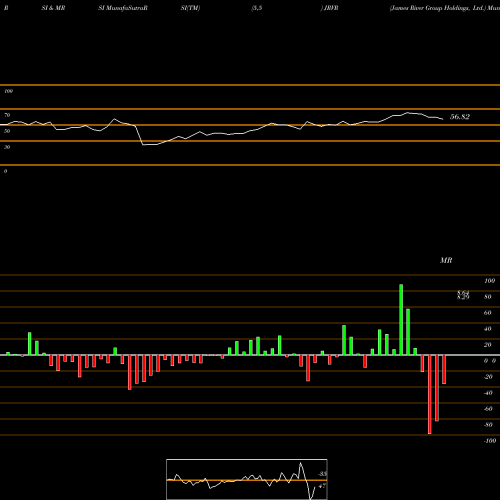Click the 'SI(TM)' header label
Screen dimensions: 500x500
coord(190,8)
